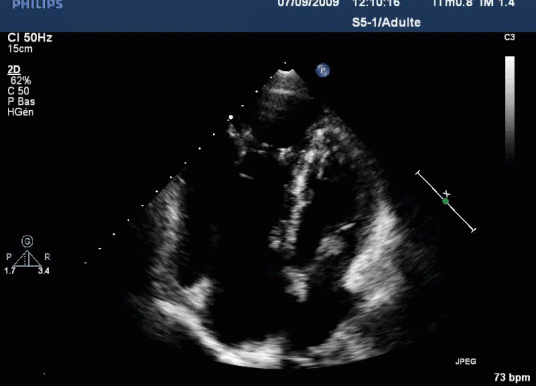This screenshot has height=386, width=536.
Task: Click the transducer apex at sector top
Action: [x=286, y=71]
